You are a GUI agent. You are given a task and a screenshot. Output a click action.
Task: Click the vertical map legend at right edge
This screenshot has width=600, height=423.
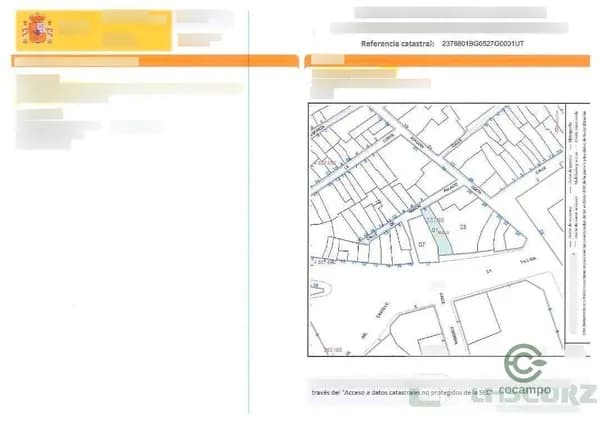575,228
